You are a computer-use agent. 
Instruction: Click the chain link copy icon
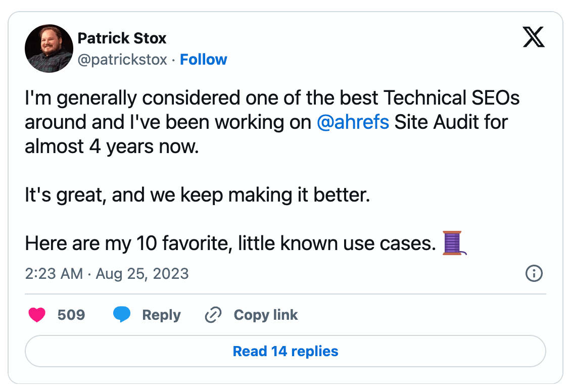pos(213,315)
